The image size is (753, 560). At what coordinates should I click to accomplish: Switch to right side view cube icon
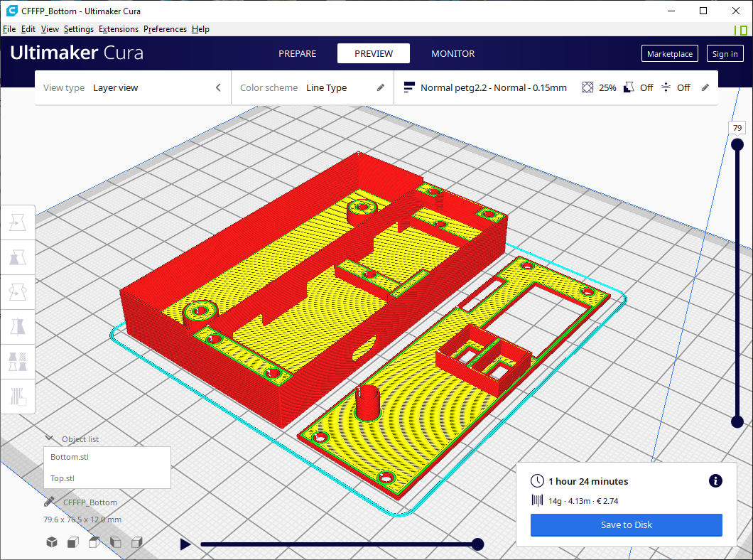[137, 542]
